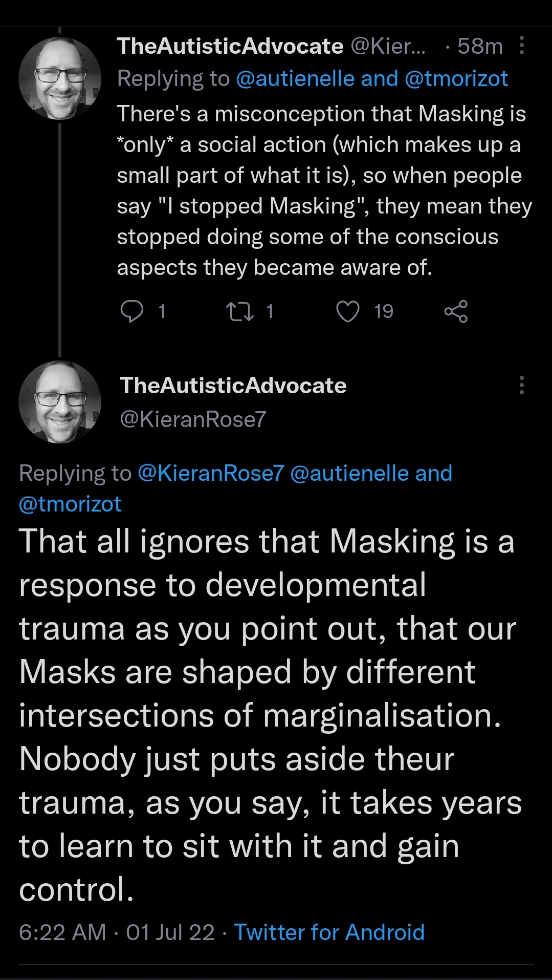The image size is (552, 980).
Task: Open the three-dot menu beside the 58m timestamp
Action: [522, 46]
